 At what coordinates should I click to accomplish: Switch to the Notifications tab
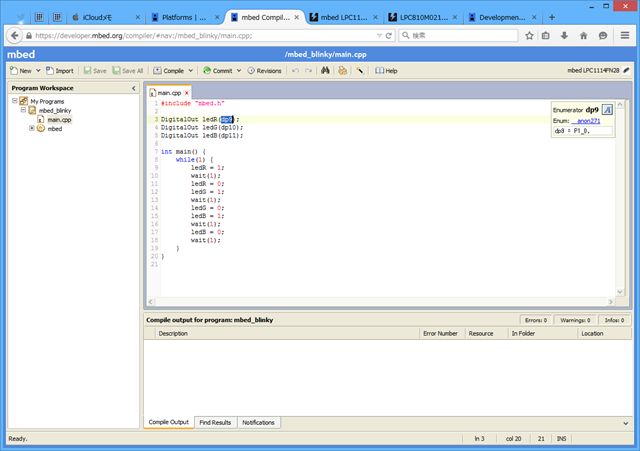[x=258, y=423]
